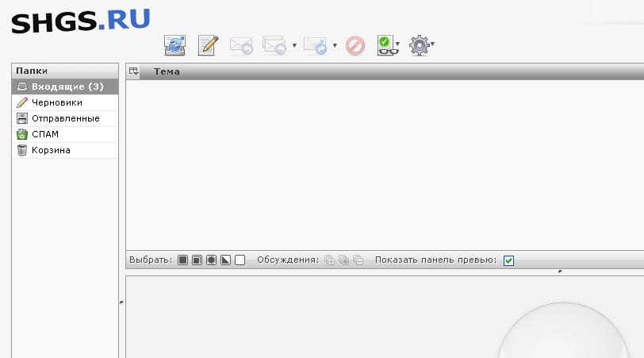Open the Черновики folder
This screenshot has width=644, height=358.
[65, 102]
